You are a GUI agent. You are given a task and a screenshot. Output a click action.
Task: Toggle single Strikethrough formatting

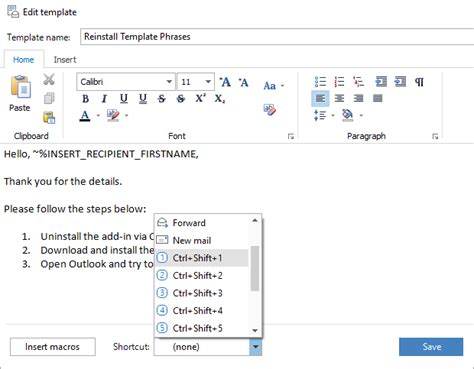162,99
